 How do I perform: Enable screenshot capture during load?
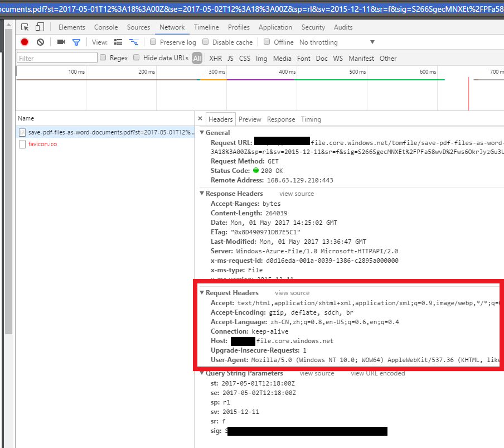[61, 41]
